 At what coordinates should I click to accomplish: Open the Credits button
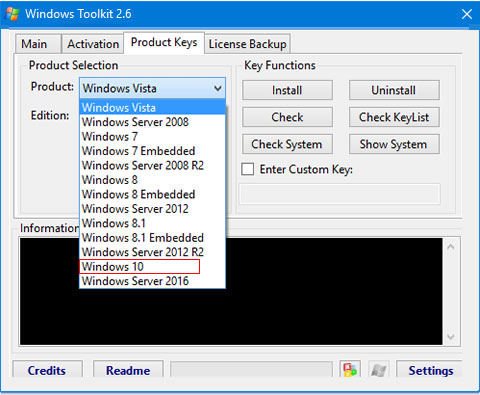click(47, 370)
